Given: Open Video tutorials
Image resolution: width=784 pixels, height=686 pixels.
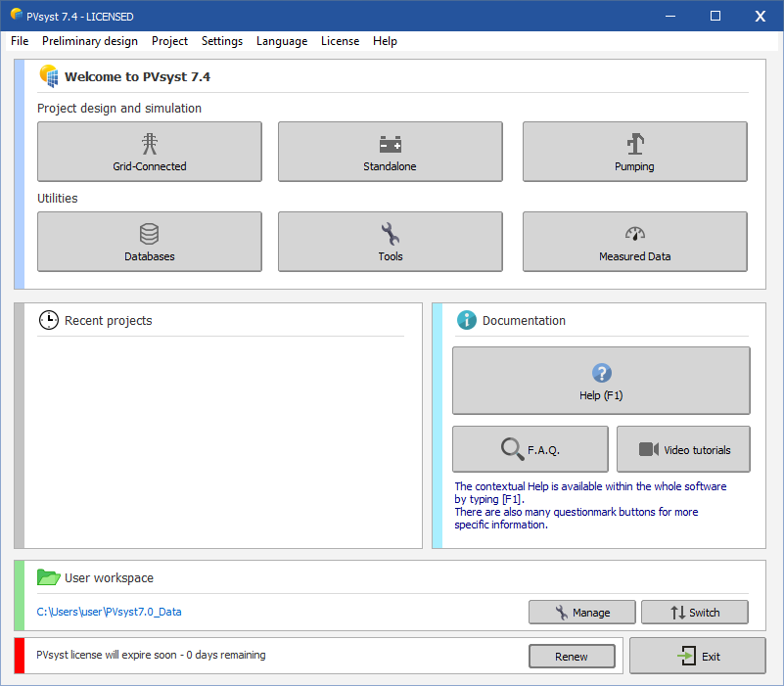Looking at the screenshot, I should click(683, 449).
